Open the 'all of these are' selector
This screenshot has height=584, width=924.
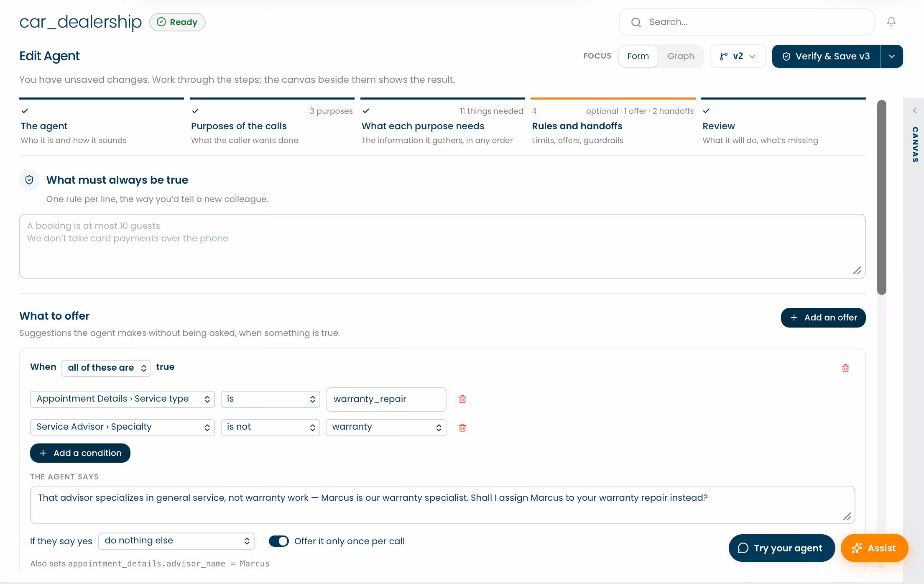click(x=106, y=368)
